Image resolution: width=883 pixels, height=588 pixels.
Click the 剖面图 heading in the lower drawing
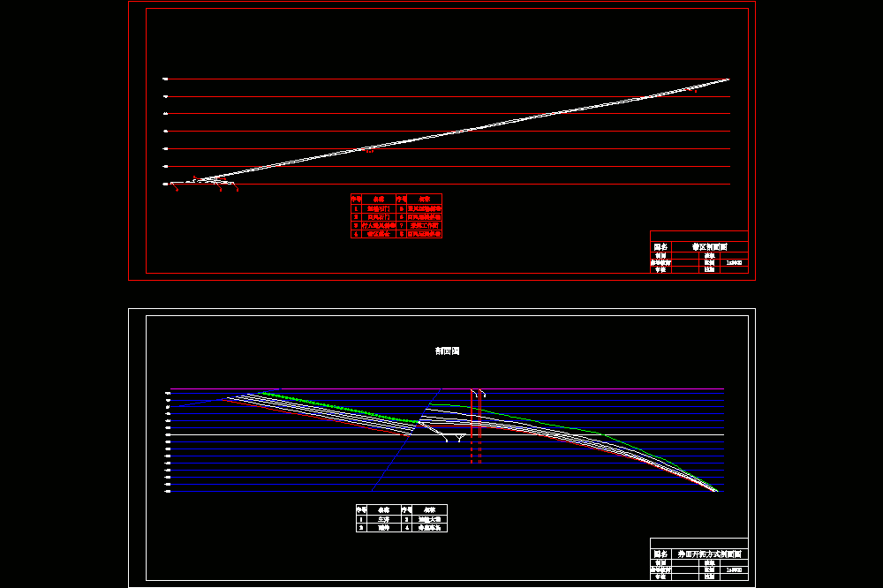pyautogui.click(x=447, y=351)
